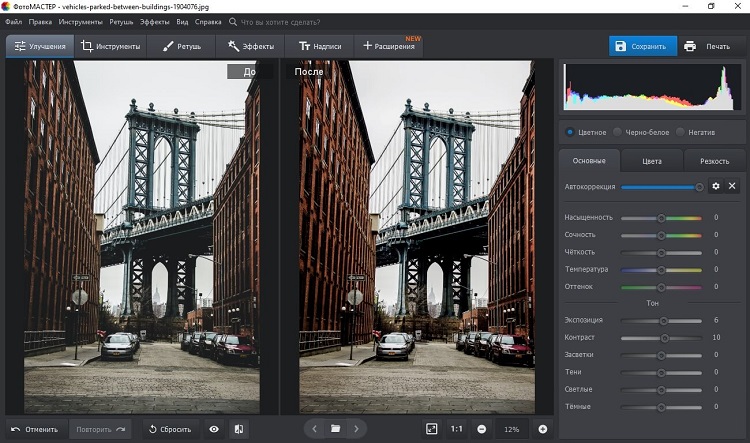Open the Ретушь toolbar tab
Viewport: 750px width, 443px height.
tap(182, 46)
